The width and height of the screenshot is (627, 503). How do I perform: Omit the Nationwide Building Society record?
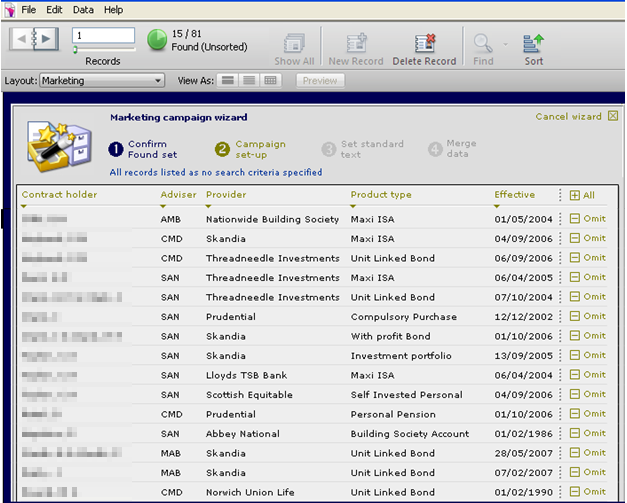pyautogui.click(x=587, y=219)
